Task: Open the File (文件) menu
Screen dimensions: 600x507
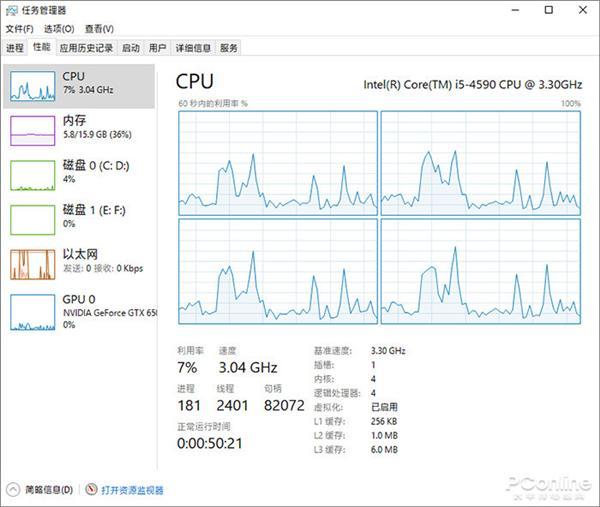Action: pyautogui.click(x=20, y=29)
